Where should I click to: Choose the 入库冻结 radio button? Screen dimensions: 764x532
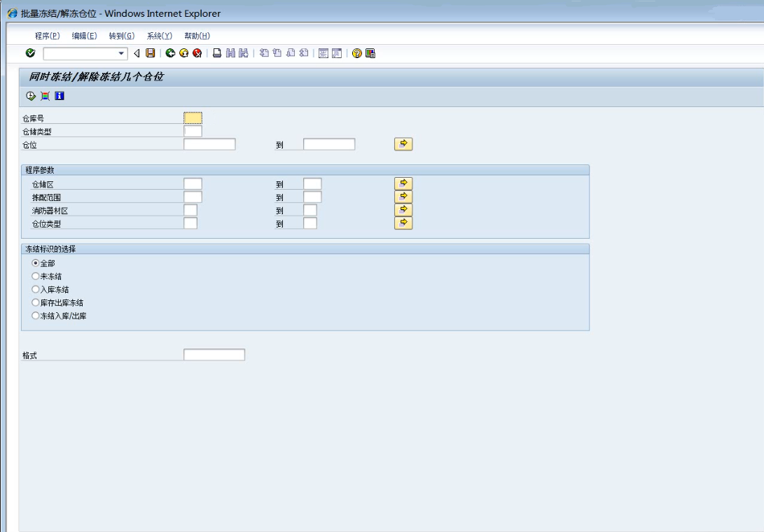(36, 289)
